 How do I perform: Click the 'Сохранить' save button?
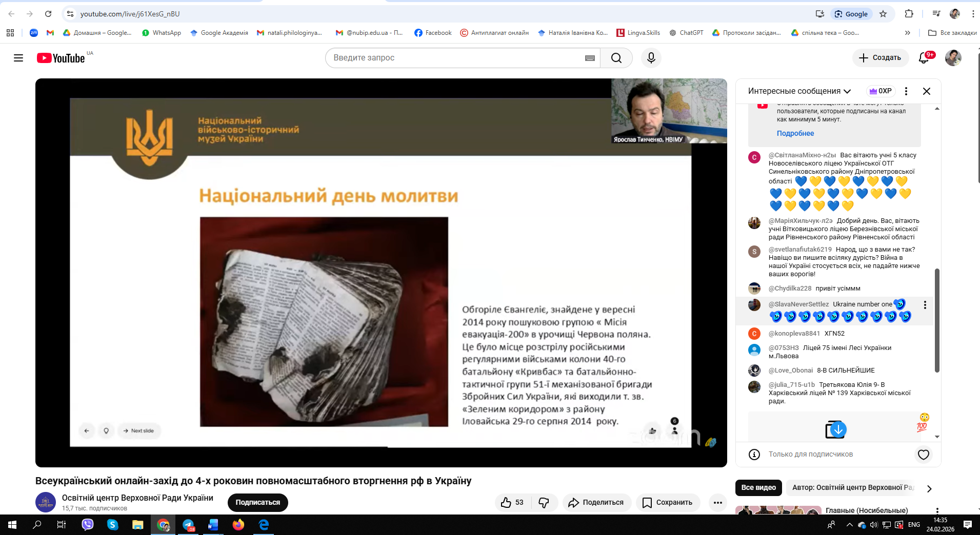pyautogui.click(x=667, y=503)
